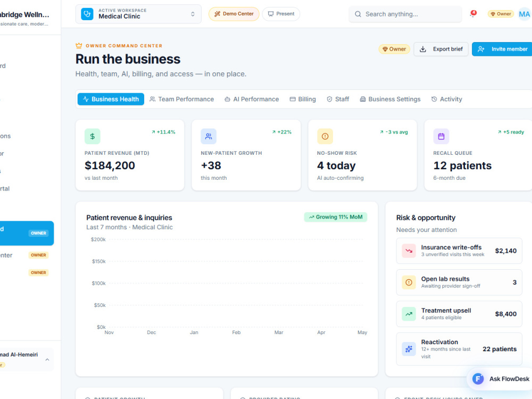Image resolution: width=532 pixels, height=399 pixels.
Task: Click the alert icon on No-Show Risk card
Action: pyautogui.click(x=325, y=136)
